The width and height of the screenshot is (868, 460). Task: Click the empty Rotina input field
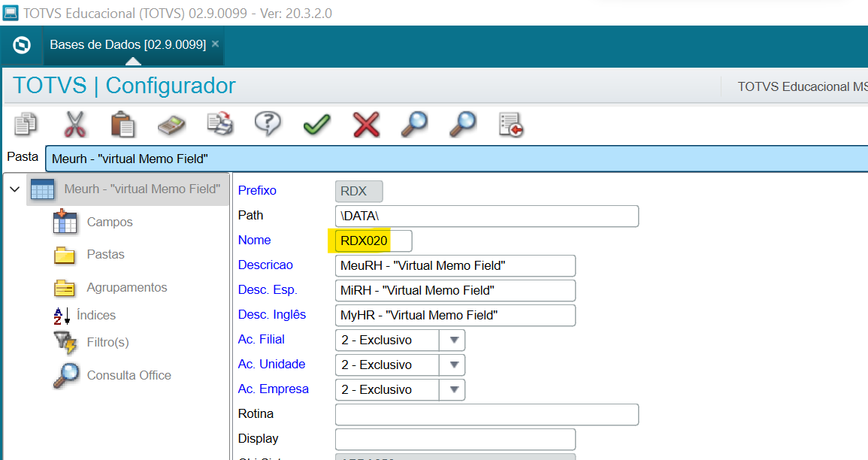pos(486,415)
